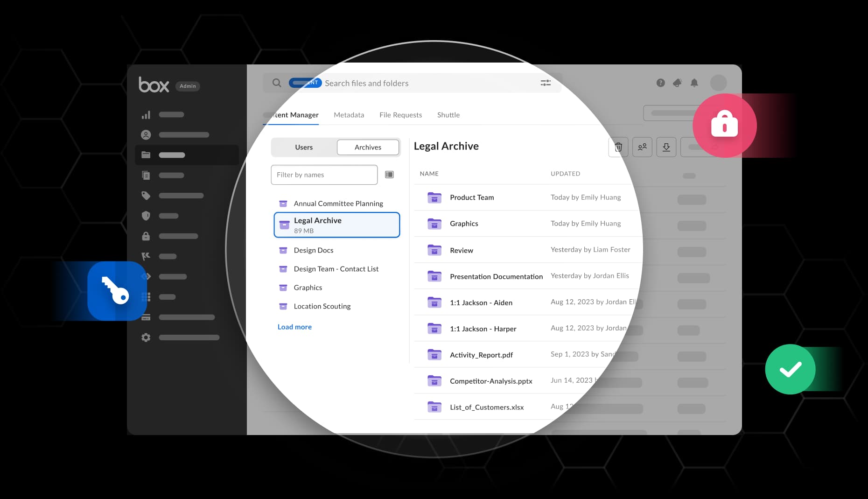Open the user avatar menu
The image size is (868, 499).
[719, 83]
